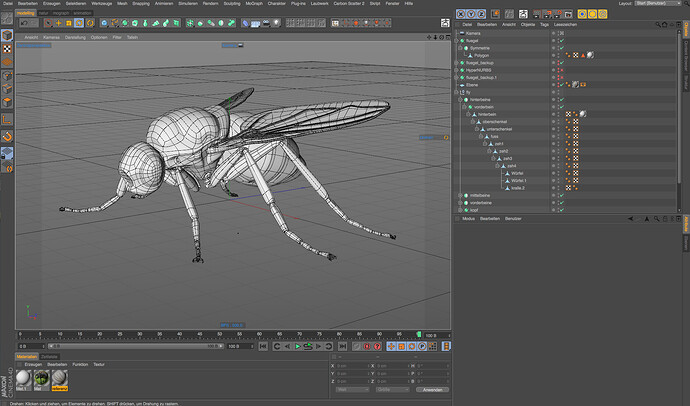Click the Undo icon in the top toolbar
The height and width of the screenshot is (406, 690).
click(24, 23)
